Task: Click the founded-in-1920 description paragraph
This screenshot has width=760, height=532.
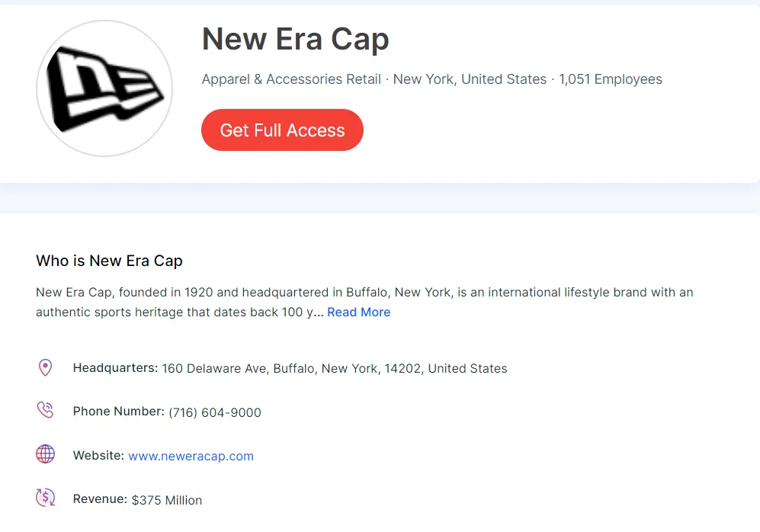Action: pyautogui.click(x=364, y=301)
